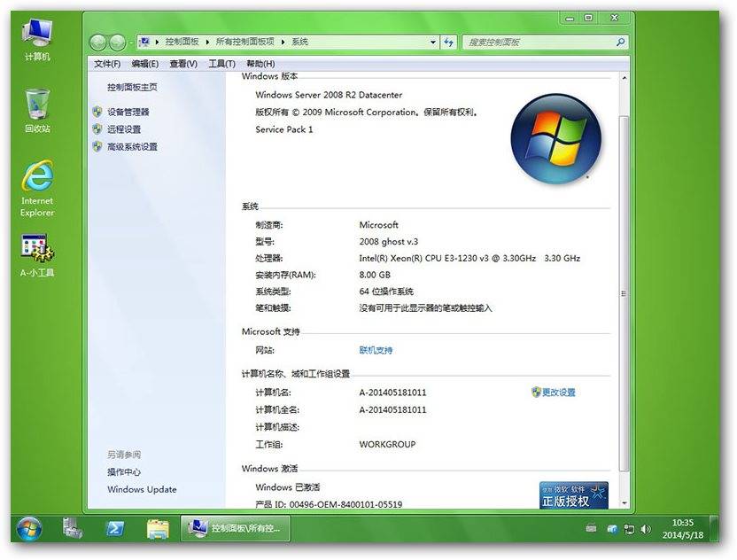
Task: Click the WORKGROUP value
Action: pos(387,444)
